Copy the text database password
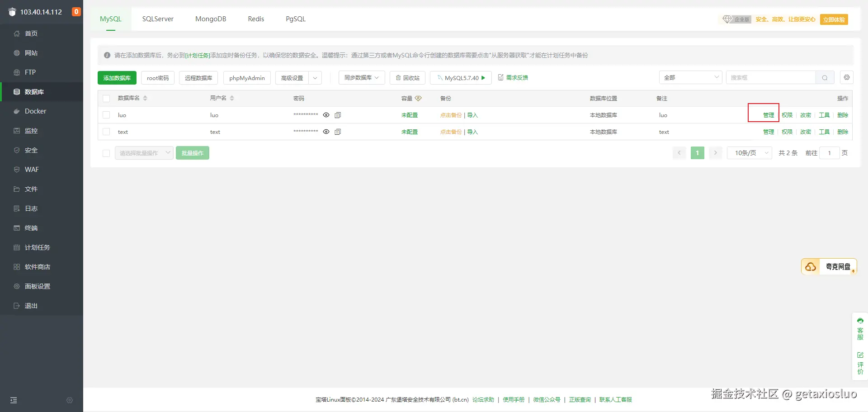 click(338, 132)
